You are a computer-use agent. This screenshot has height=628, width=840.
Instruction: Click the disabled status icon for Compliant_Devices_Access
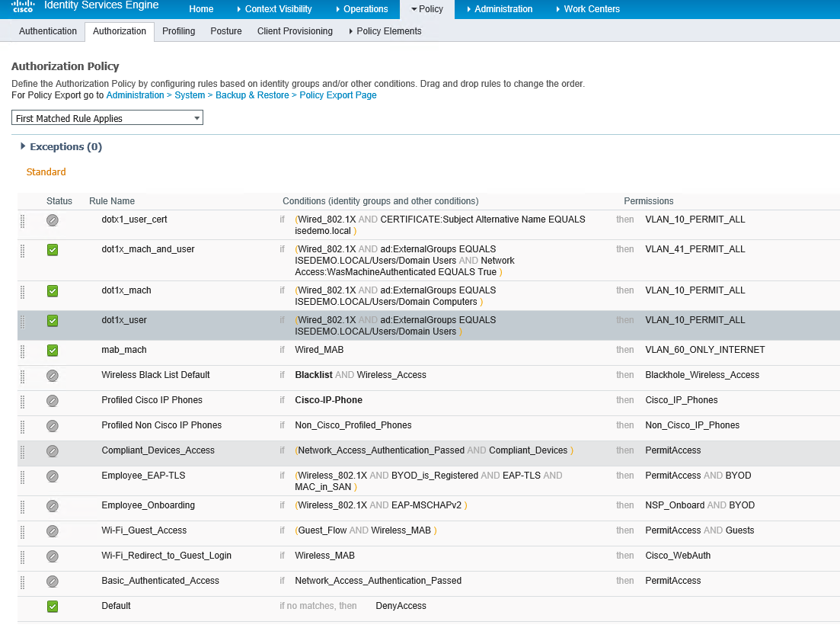point(53,451)
